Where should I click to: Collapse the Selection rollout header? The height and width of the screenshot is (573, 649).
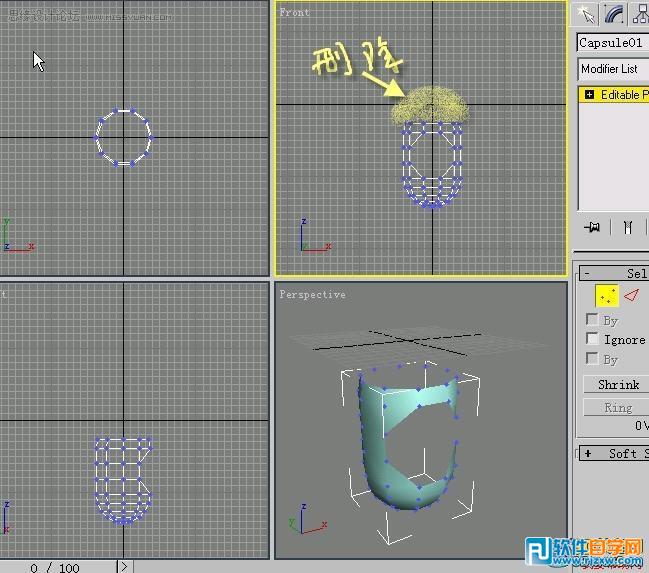(614, 273)
